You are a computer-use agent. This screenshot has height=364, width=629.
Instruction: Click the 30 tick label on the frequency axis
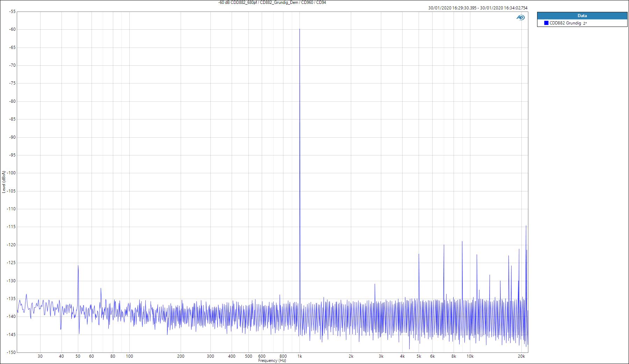point(40,356)
